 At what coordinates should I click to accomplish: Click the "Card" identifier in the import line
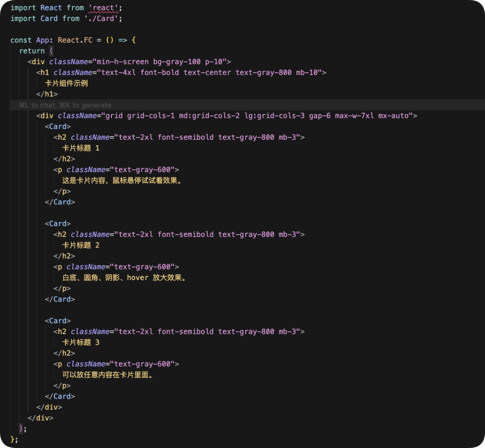(49, 18)
